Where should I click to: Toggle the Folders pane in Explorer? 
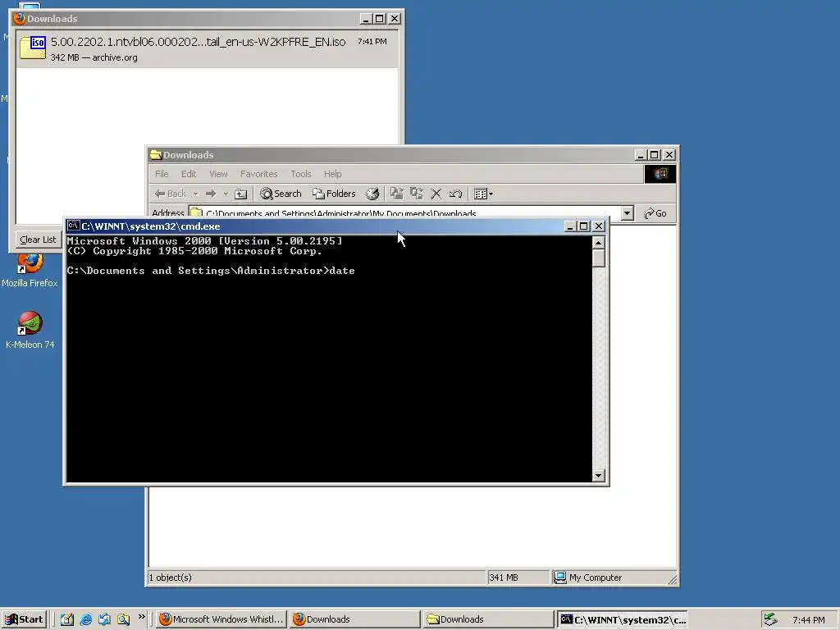(334, 194)
